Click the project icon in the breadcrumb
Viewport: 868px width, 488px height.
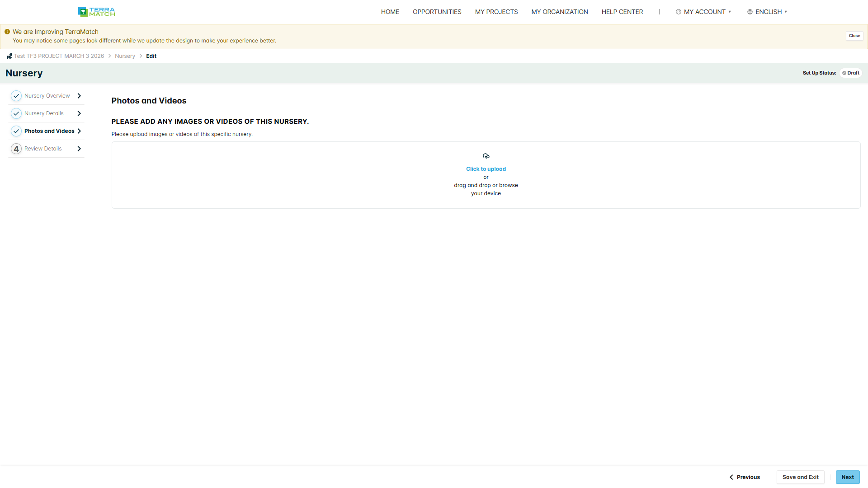[x=9, y=56]
